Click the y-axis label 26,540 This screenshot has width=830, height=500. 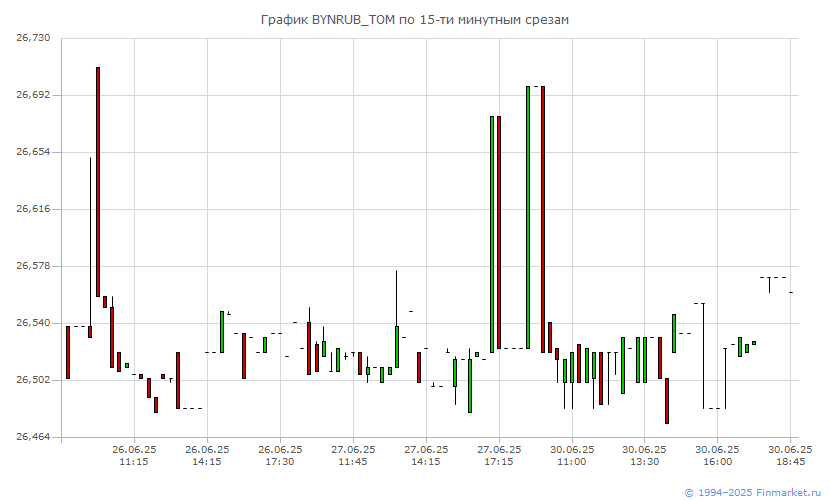point(33,323)
